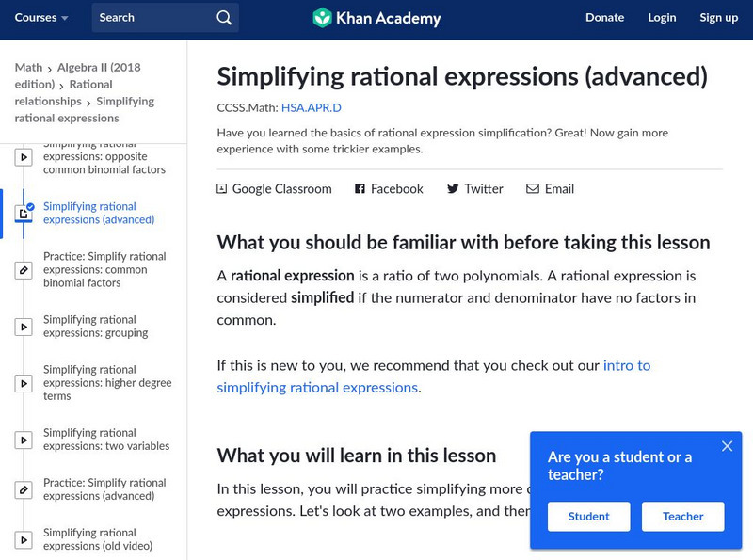The height and width of the screenshot is (560, 753).
Task: Click the Facebook share icon
Action: pos(360,189)
